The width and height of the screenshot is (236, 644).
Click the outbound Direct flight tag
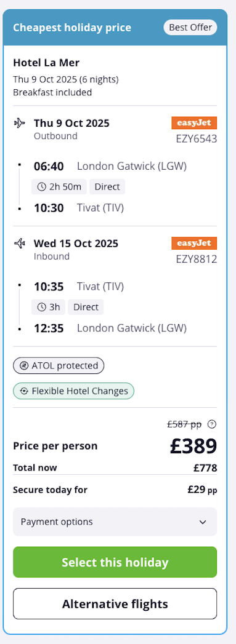107,187
